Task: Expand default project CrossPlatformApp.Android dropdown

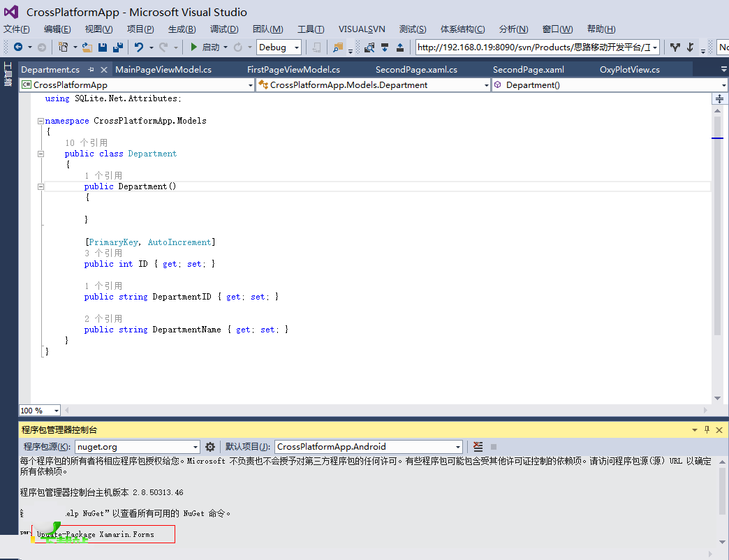Action: click(x=458, y=447)
